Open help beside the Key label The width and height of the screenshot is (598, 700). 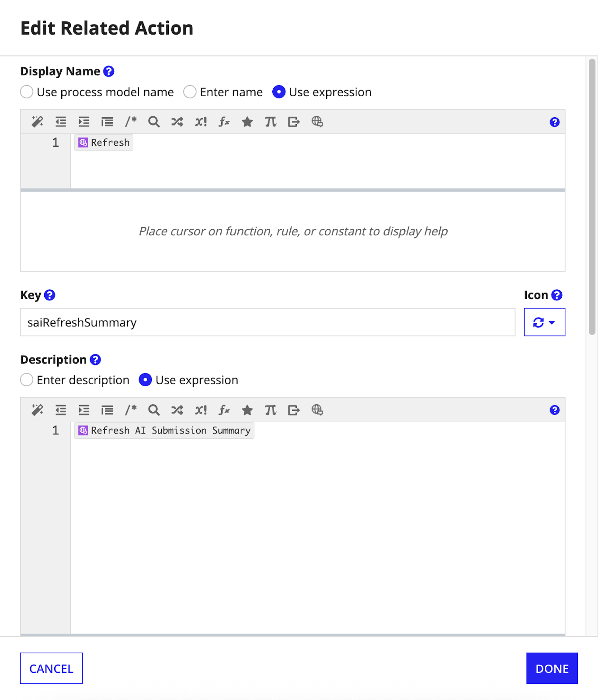[50, 295]
